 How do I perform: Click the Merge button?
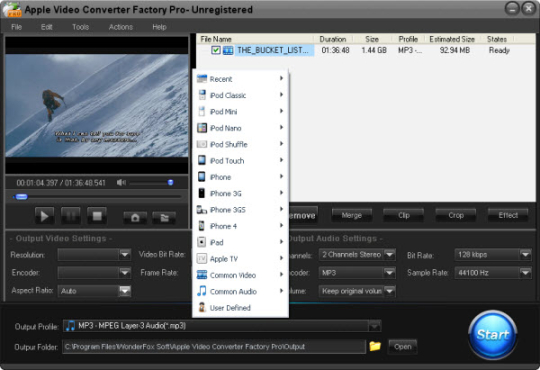[351, 215]
